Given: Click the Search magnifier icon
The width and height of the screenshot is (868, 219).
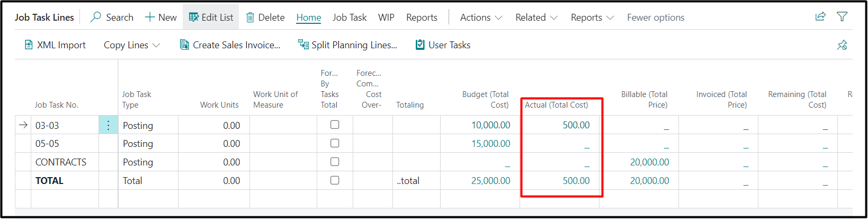Looking at the screenshot, I should coord(96,17).
